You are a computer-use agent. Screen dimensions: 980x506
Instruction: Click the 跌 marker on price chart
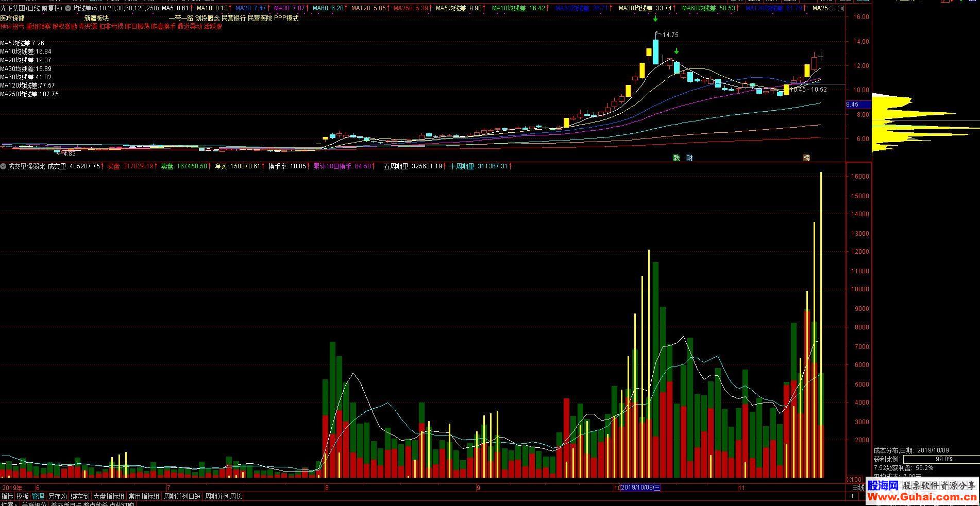pos(677,158)
